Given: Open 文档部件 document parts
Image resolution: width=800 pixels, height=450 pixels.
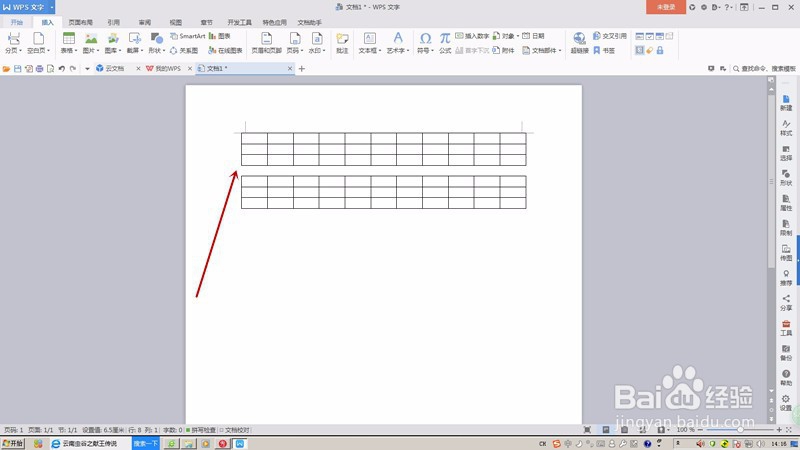Looking at the screenshot, I should point(541,51).
